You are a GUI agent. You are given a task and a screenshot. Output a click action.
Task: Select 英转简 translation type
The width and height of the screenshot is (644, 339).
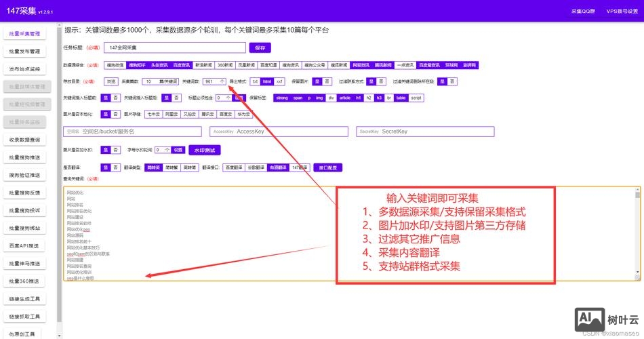[190, 167]
